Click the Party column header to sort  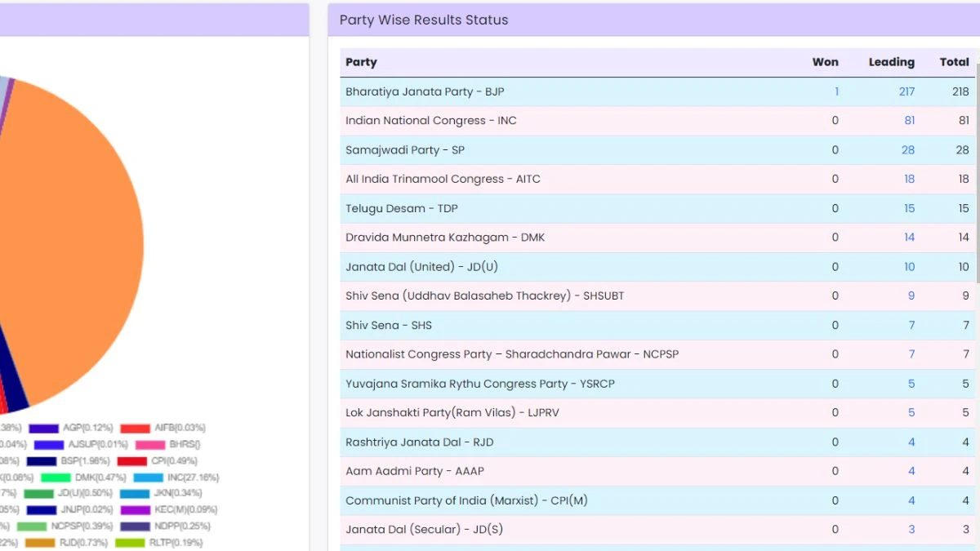[361, 62]
